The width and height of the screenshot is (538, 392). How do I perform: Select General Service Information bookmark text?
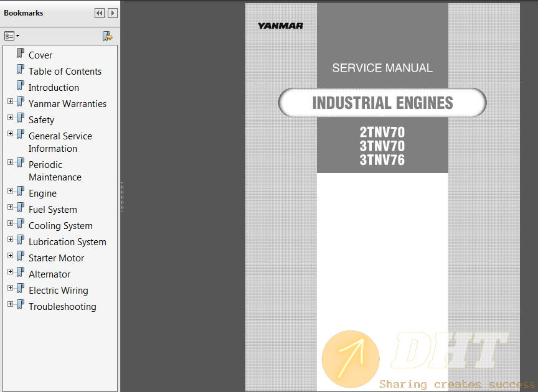tap(60, 142)
